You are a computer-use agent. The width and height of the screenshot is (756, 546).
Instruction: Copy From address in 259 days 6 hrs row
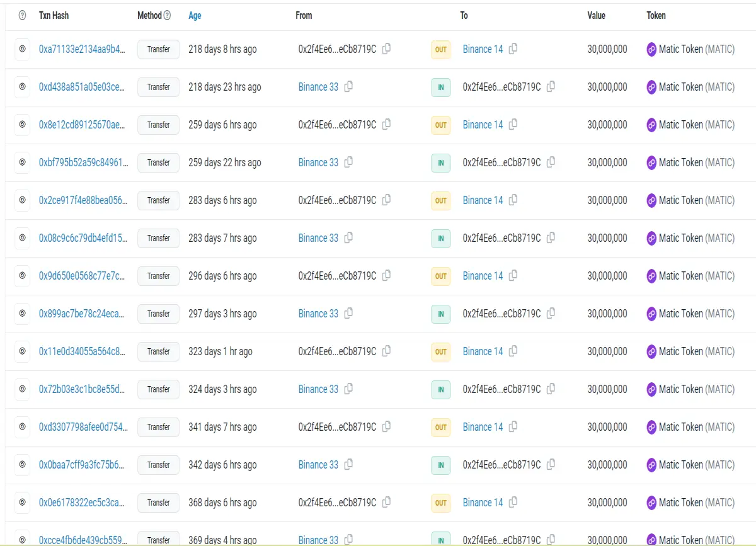pos(386,124)
